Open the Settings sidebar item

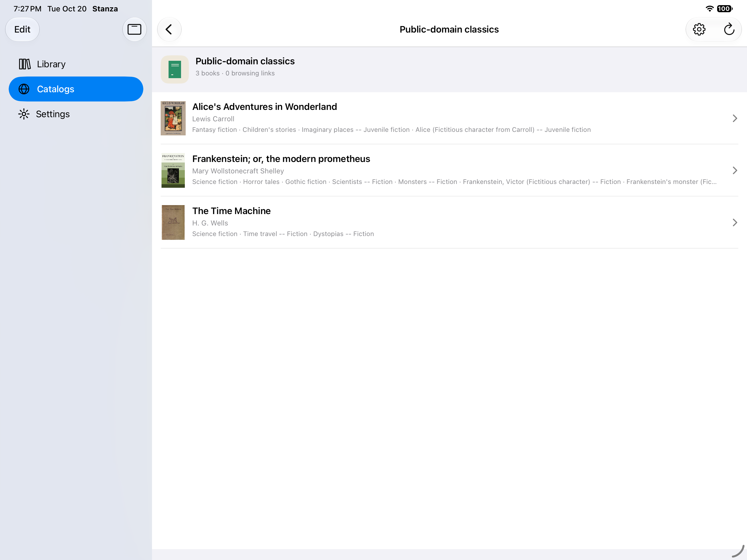point(76,114)
